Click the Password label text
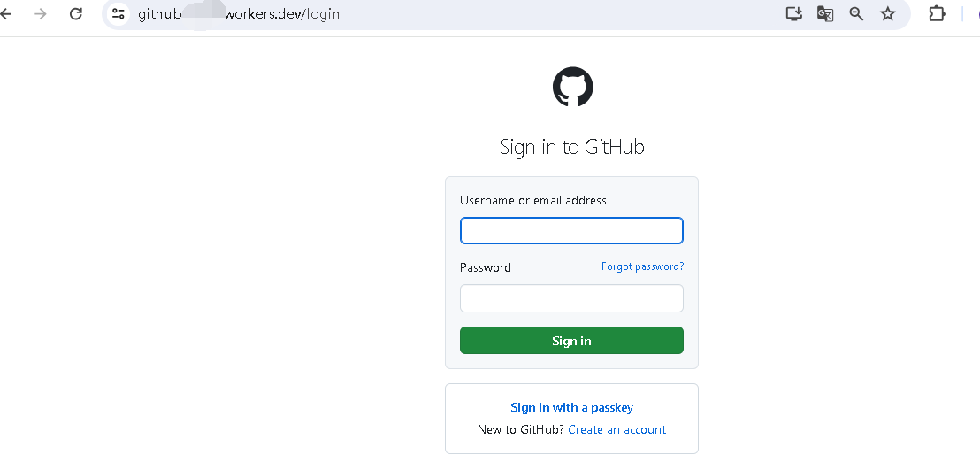Viewport: 980px width, 470px height. click(x=486, y=267)
